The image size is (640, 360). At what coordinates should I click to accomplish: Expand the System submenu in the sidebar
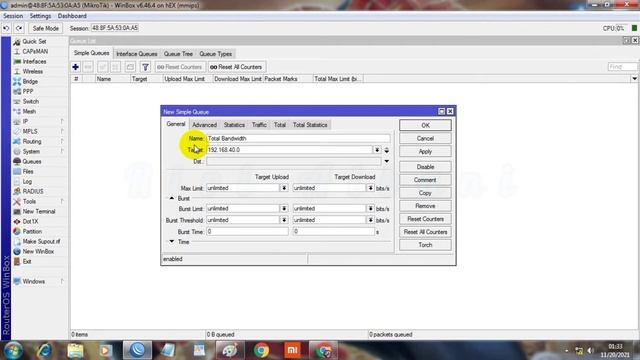62,151
